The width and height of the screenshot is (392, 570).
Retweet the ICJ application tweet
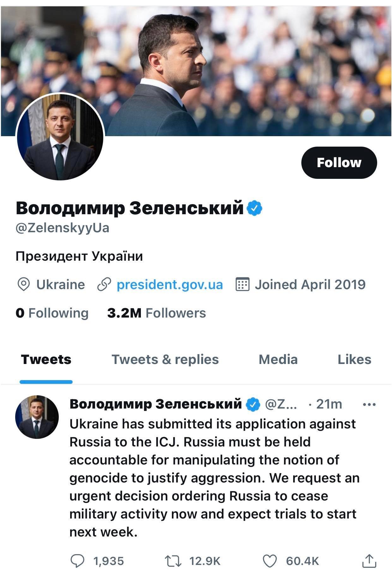click(x=173, y=561)
